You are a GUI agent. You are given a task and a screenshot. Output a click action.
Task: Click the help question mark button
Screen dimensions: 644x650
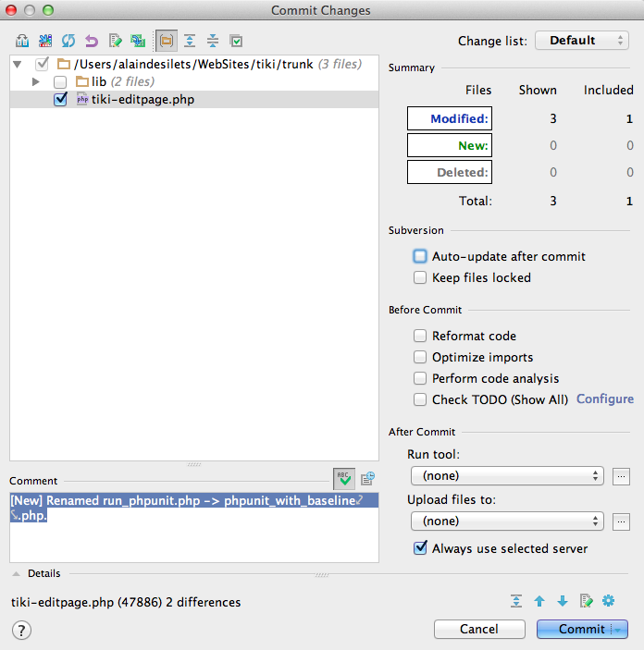coord(21,630)
